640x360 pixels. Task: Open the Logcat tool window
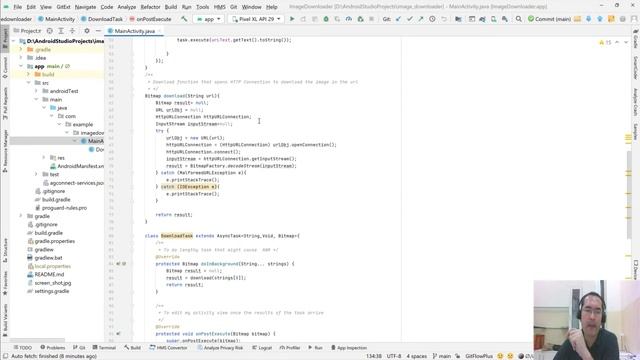click(x=262, y=348)
